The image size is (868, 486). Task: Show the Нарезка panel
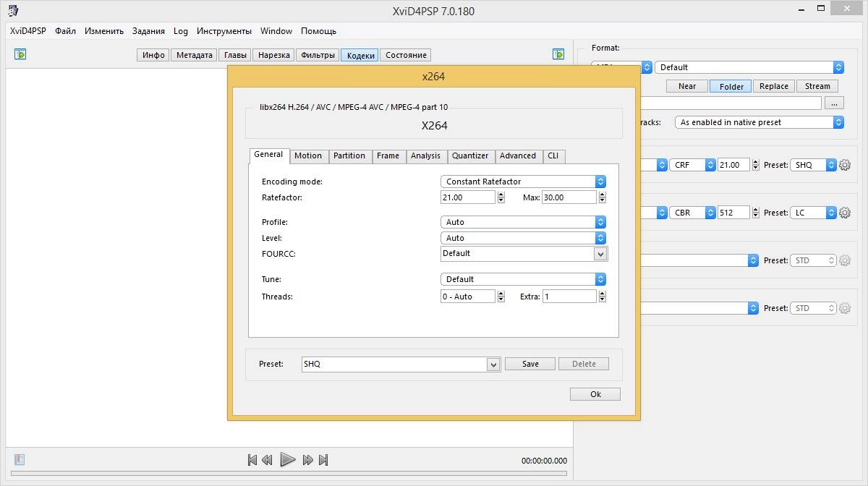[x=274, y=55]
